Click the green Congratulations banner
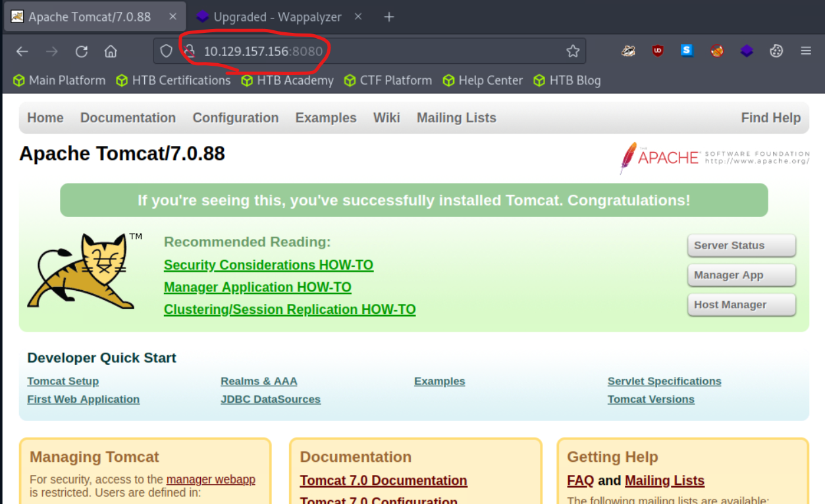This screenshot has width=825, height=504. [x=414, y=200]
